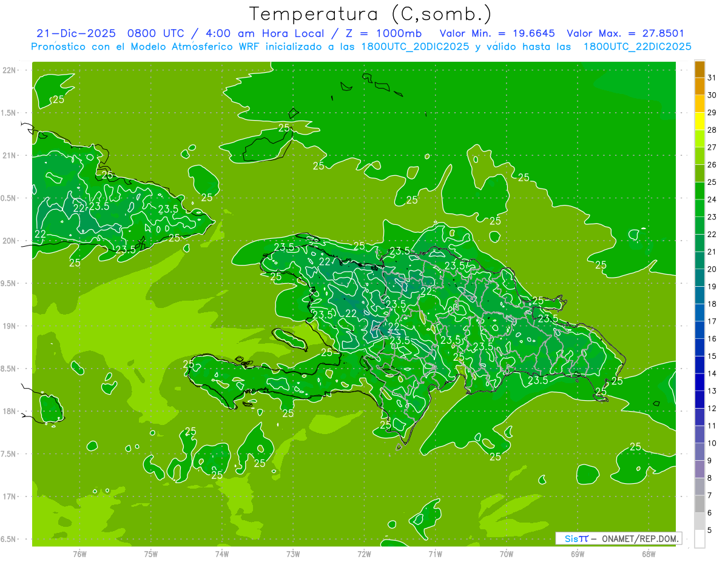
Task: Click the legend value '20'
Action: 712,269
